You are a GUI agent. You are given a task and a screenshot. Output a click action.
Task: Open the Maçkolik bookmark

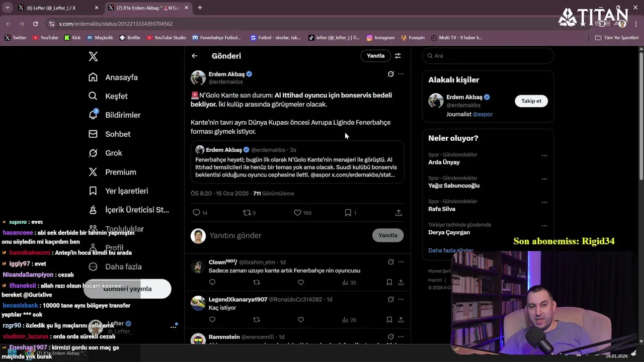[x=100, y=38]
